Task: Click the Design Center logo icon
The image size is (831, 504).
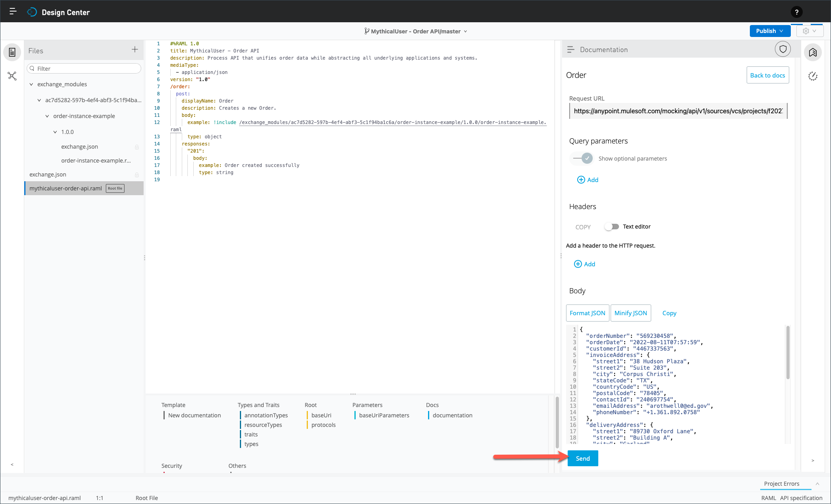Action: click(32, 12)
